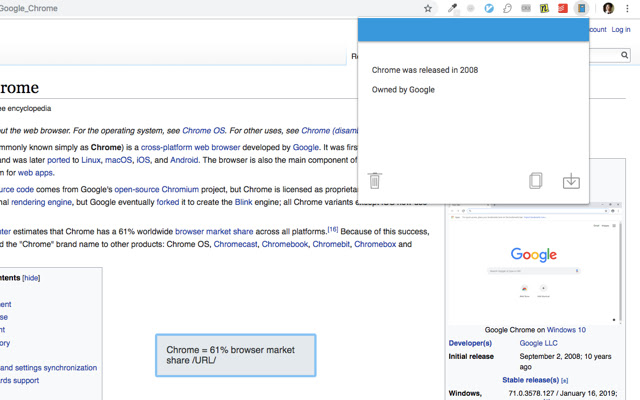Open the Google link in the intro sentence

(305, 147)
